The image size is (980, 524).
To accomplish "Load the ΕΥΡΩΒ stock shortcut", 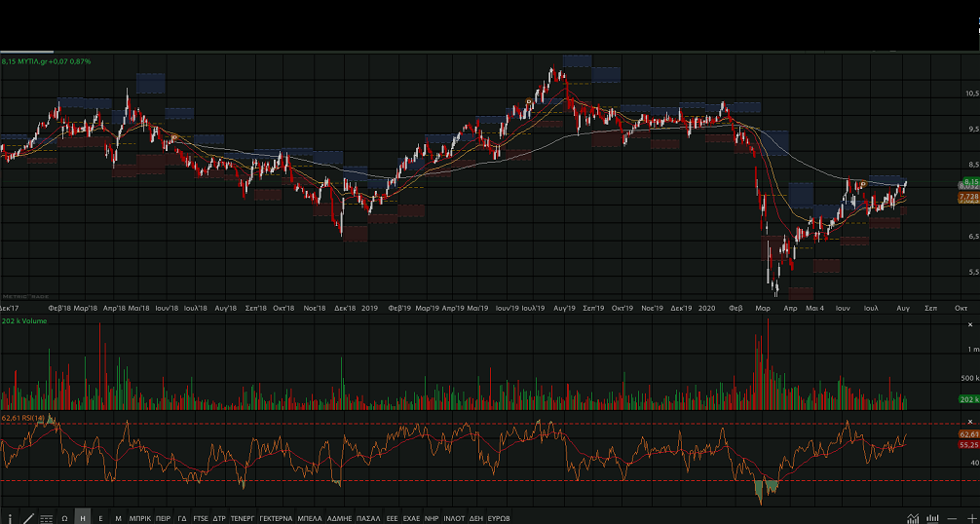I will click(x=499, y=517).
